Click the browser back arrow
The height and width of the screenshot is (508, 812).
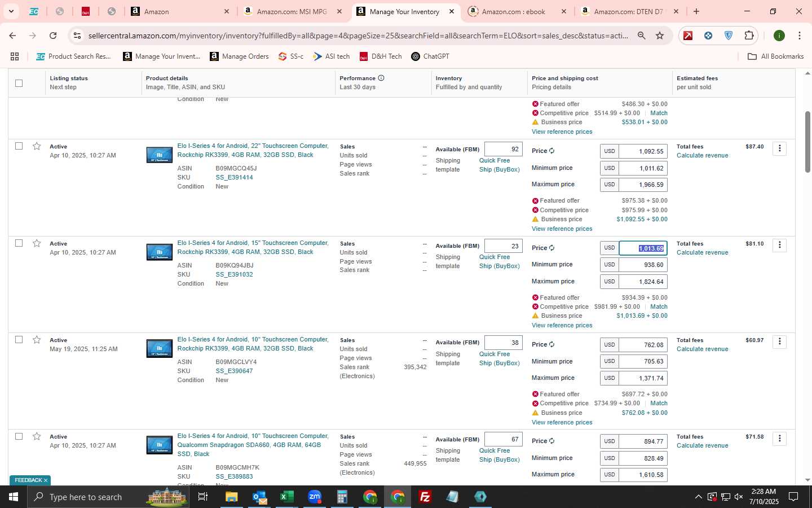pyautogui.click(x=12, y=36)
